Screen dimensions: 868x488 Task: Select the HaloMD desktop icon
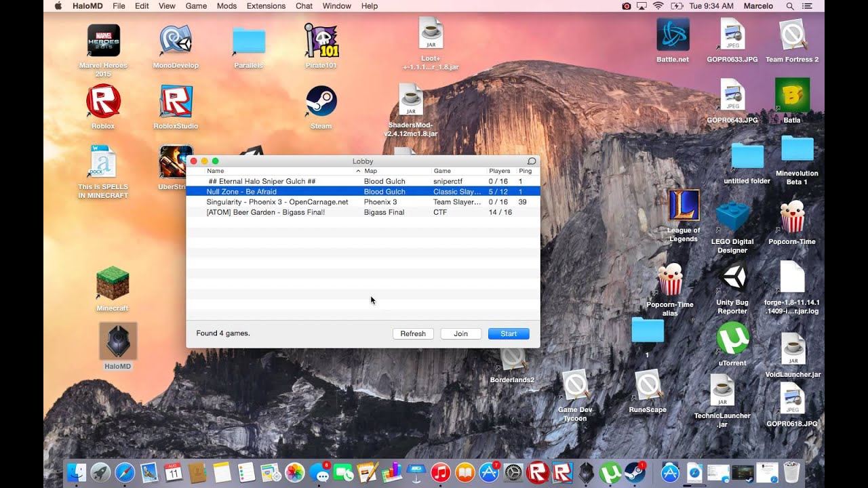pyautogui.click(x=118, y=341)
